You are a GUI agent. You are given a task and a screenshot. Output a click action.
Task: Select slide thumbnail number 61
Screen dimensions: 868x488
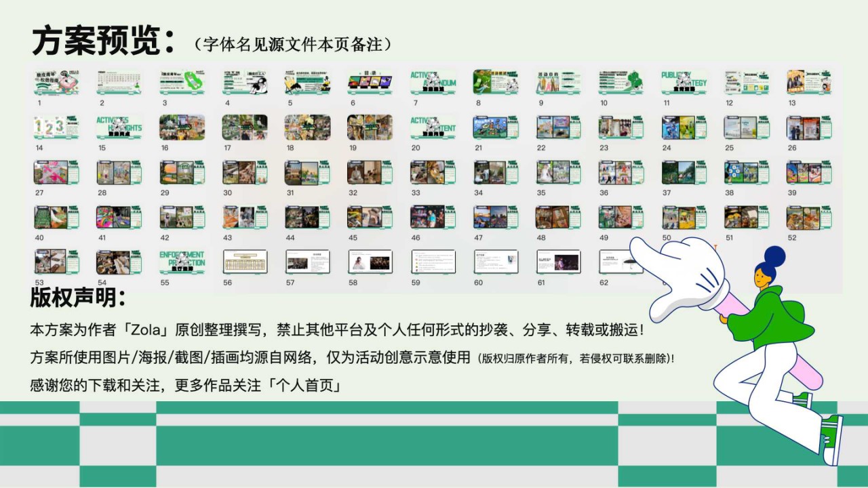558,262
